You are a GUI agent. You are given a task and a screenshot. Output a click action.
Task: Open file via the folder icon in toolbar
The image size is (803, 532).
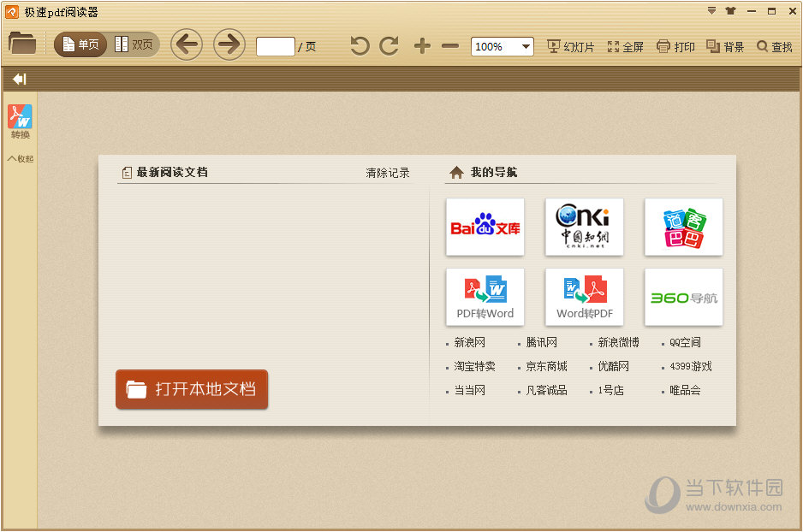point(22,44)
